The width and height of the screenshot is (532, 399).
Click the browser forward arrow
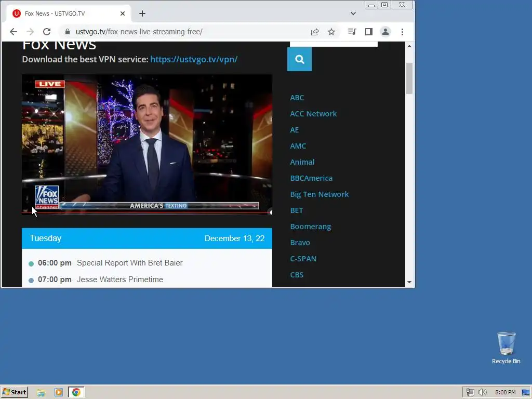[x=30, y=32]
